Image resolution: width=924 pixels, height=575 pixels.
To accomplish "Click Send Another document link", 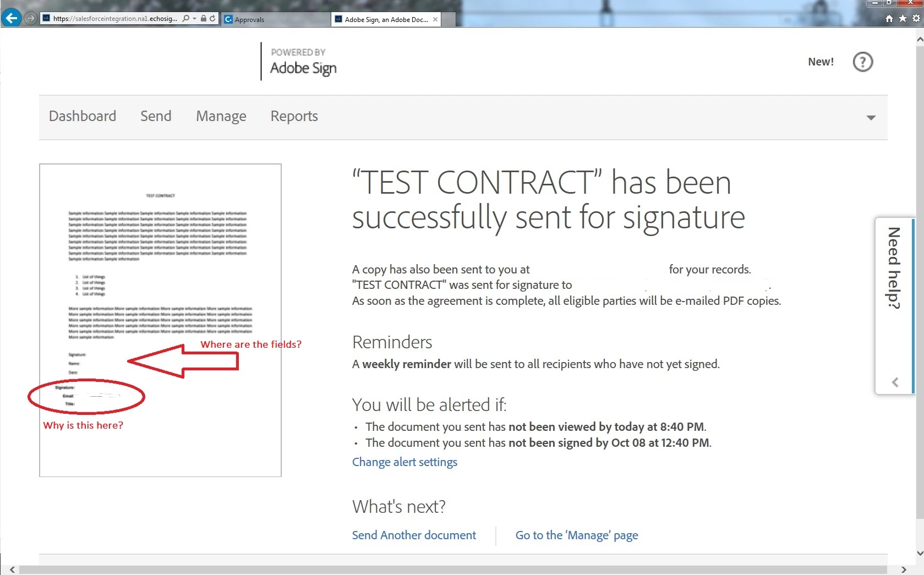I will (x=414, y=535).
